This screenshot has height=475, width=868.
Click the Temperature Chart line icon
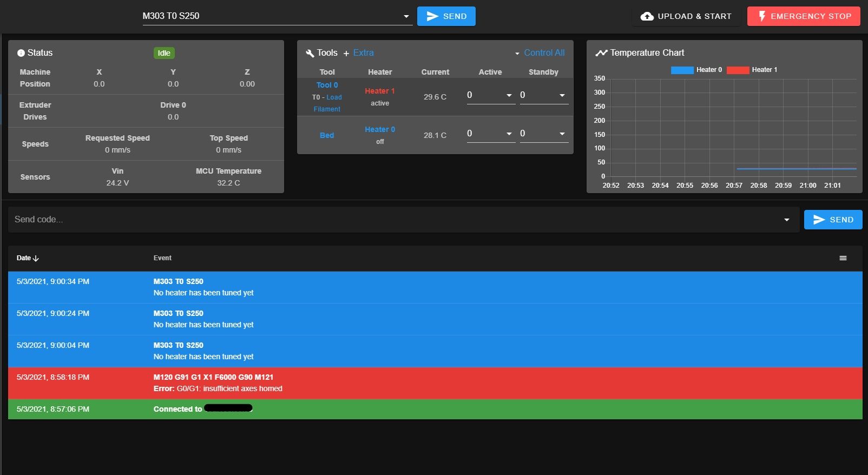pyautogui.click(x=601, y=53)
